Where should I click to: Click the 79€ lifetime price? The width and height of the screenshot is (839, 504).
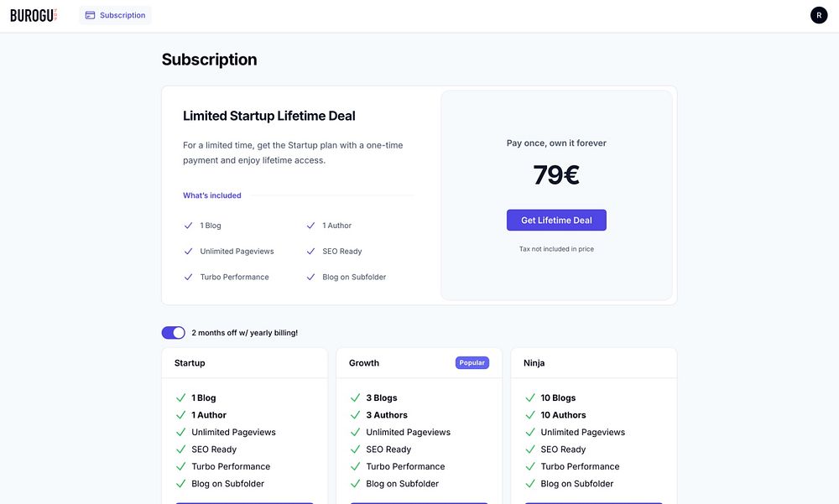click(x=556, y=175)
